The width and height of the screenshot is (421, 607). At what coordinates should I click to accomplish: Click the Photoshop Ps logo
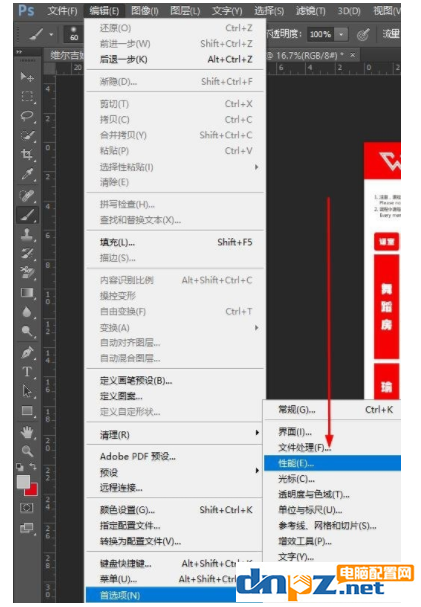point(26,10)
